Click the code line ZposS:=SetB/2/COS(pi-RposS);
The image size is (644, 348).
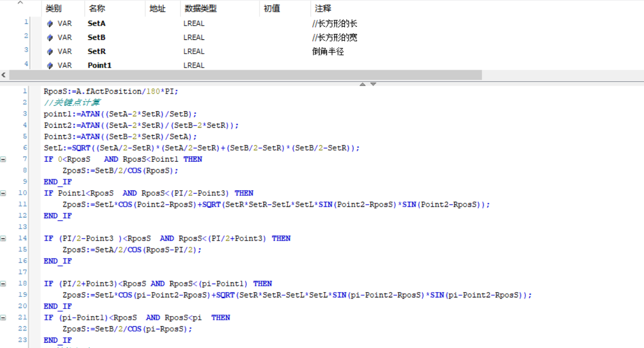coord(127,329)
